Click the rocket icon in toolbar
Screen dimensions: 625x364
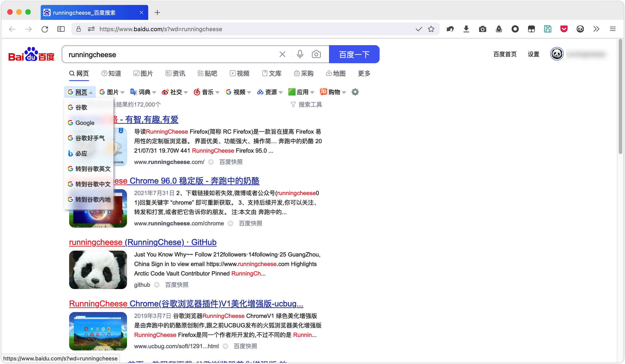point(498,29)
